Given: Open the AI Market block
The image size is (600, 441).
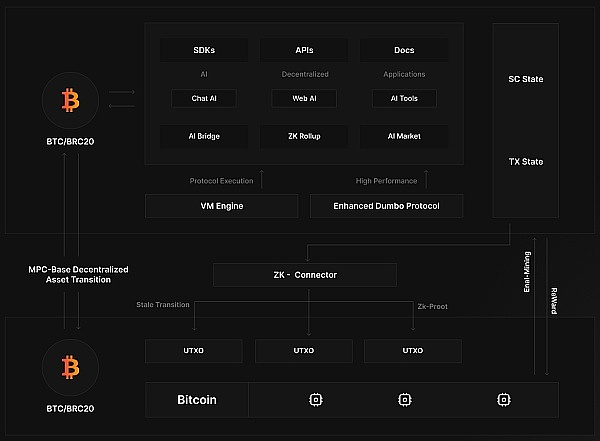Looking at the screenshot, I should [x=403, y=135].
